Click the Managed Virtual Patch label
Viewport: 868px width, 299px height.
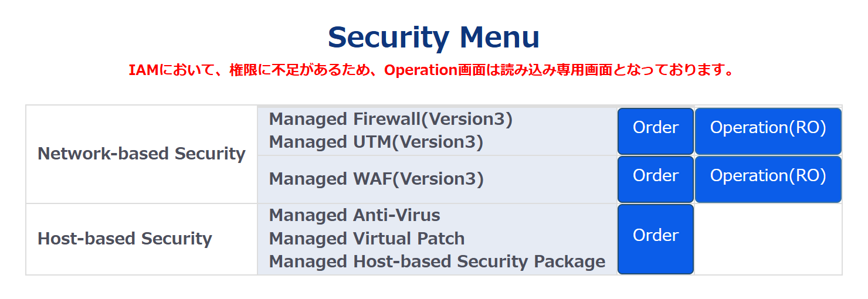367,239
